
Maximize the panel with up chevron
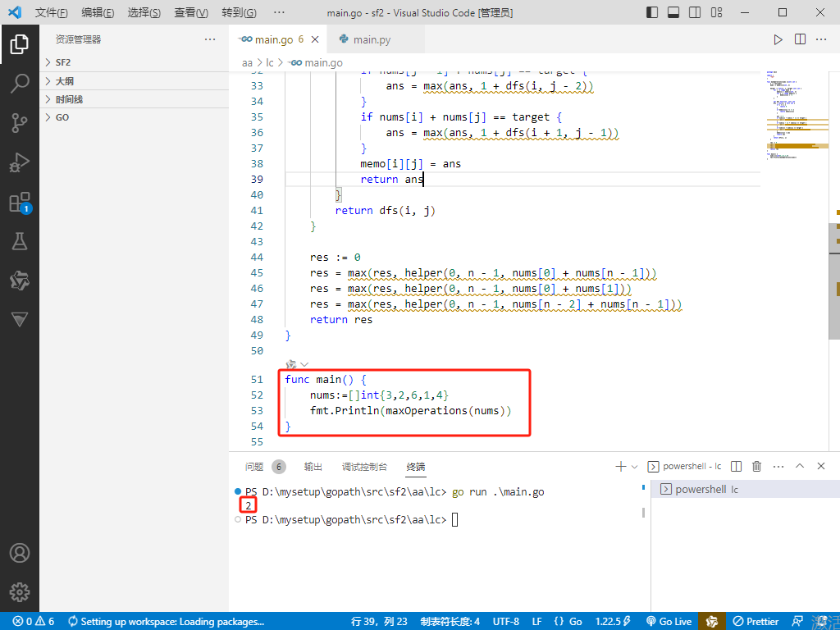[x=800, y=466]
